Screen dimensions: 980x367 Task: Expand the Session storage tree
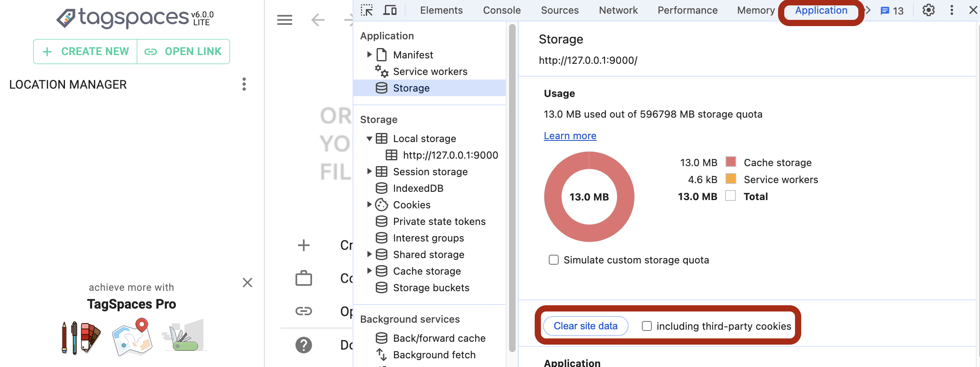click(369, 171)
